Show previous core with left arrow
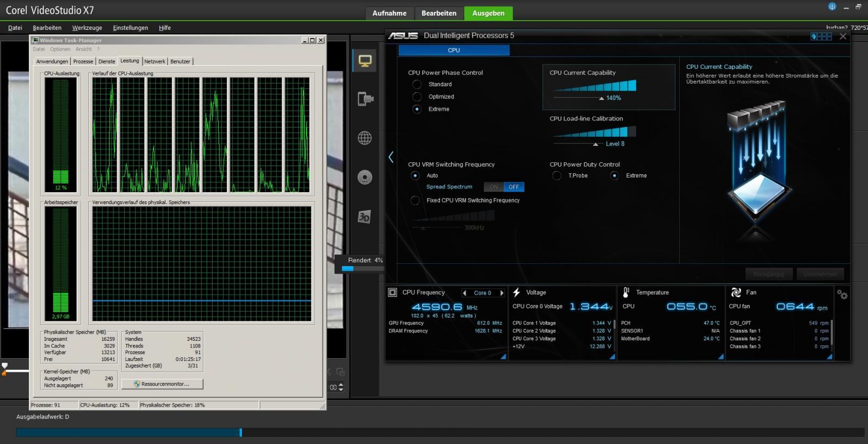 point(464,293)
